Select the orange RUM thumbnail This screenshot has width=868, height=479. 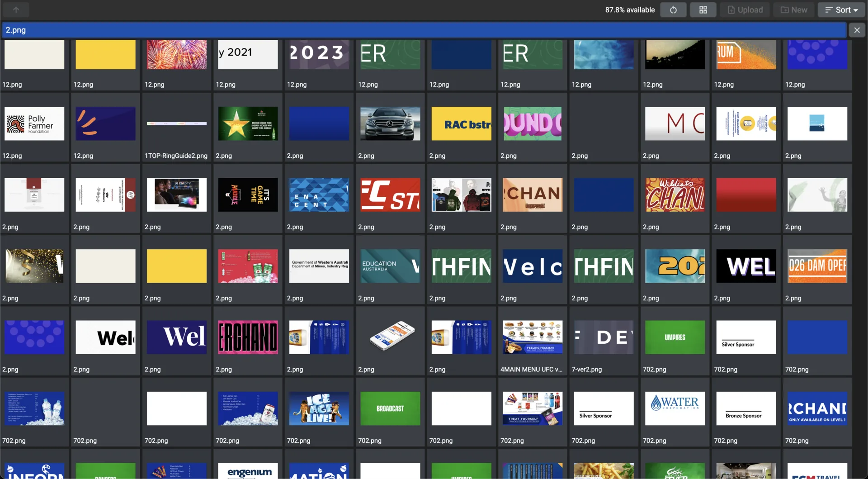pos(746,54)
